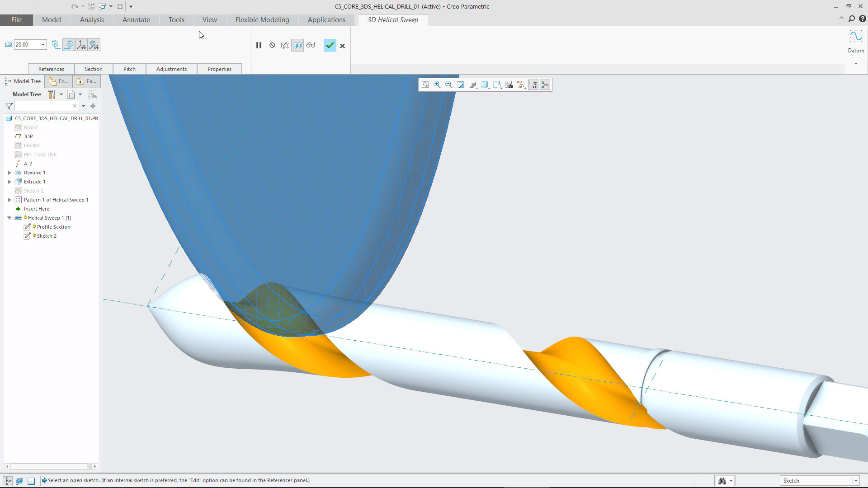Viewport: 868px width, 488px height.
Task: Click the Model Tree filter funnel icon
Action: click(8, 106)
